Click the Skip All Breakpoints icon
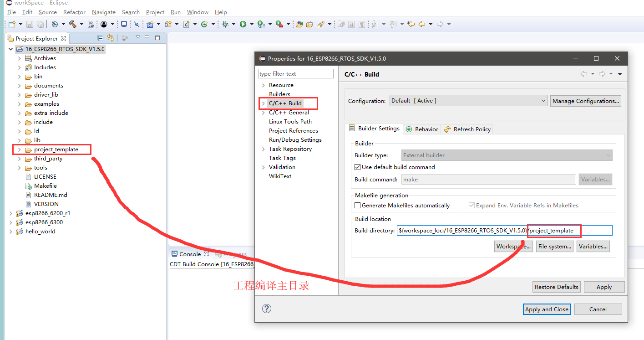This screenshot has height=340, width=644. pyautogui.click(x=137, y=24)
